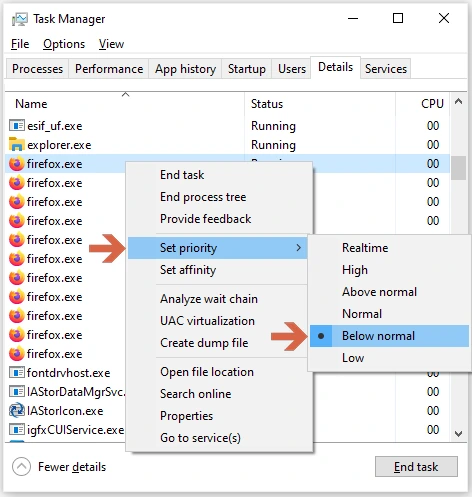
Task: Click the Task Manager title bar icon
Action: [x=19, y=19]
